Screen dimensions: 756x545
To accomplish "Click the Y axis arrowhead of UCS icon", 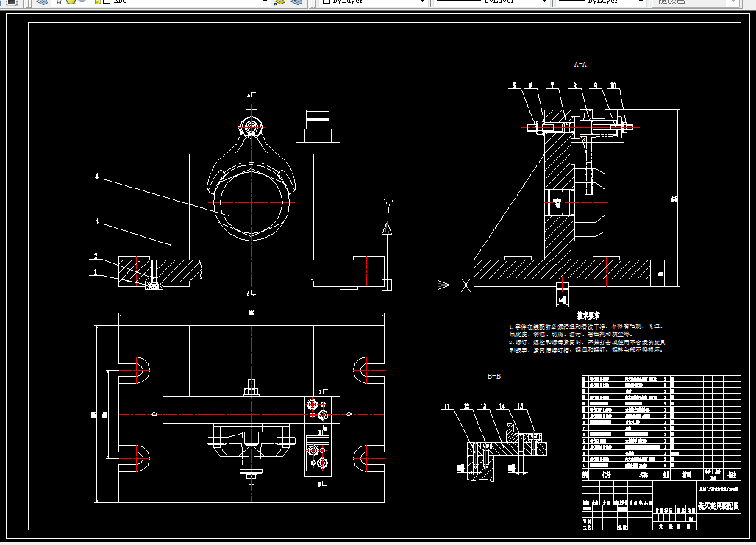I will [387, 228].
